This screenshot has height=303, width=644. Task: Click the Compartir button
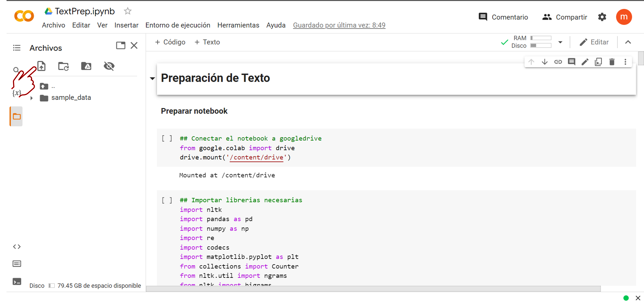tap(565, 17)
